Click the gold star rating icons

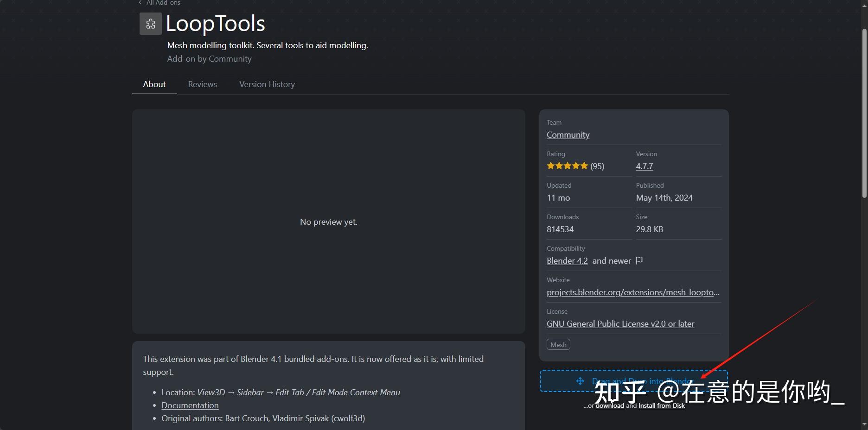point(567,166)
